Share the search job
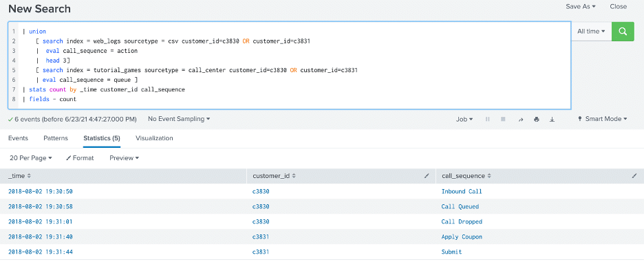644x264 pixels. click(521, 119)
